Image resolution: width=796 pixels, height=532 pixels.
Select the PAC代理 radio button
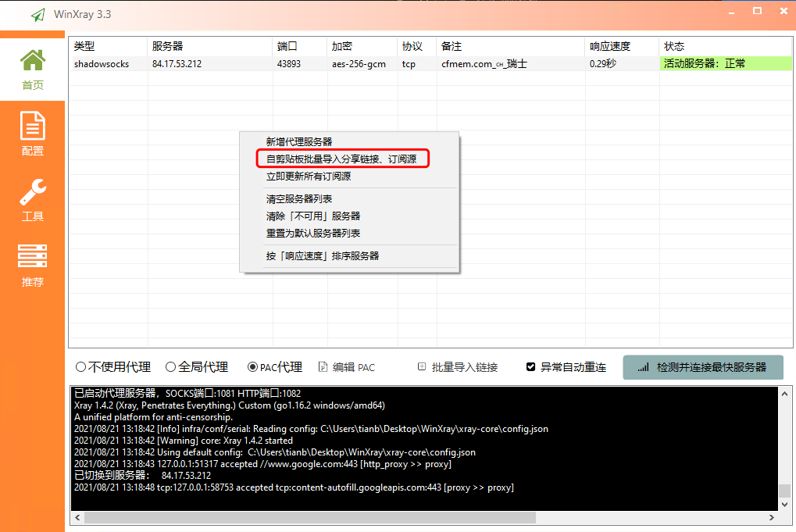pyautogui.click(x=252, y=366)
